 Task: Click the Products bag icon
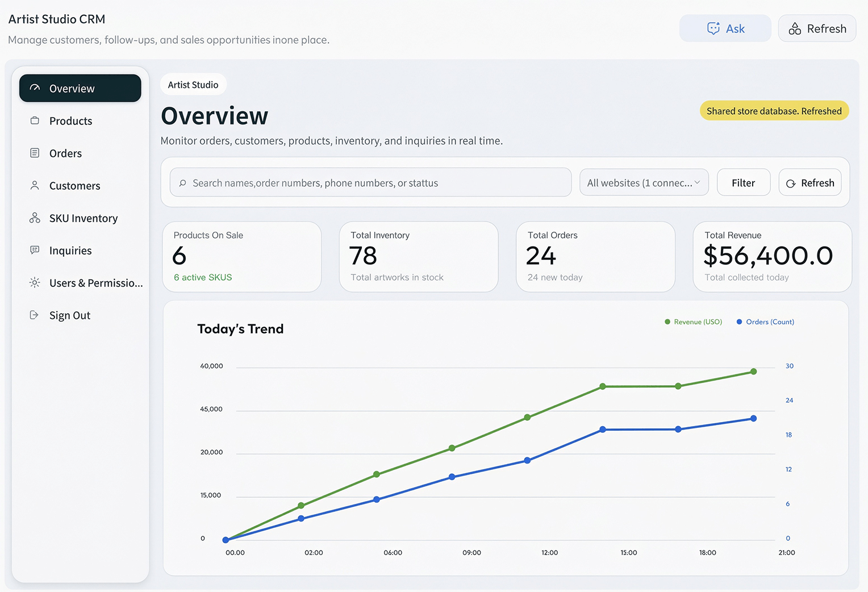click(35, 120)
